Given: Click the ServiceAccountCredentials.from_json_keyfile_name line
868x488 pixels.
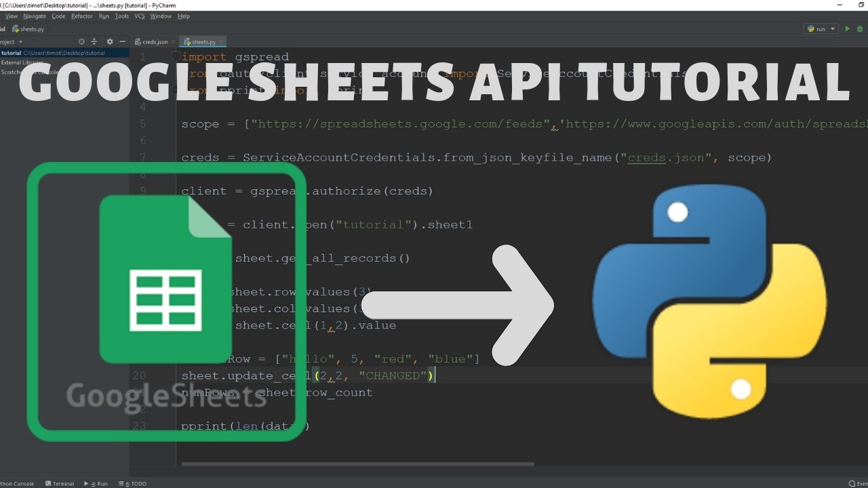Looking at the screenshot, I should pyautogui.click(x=476, y=157).
